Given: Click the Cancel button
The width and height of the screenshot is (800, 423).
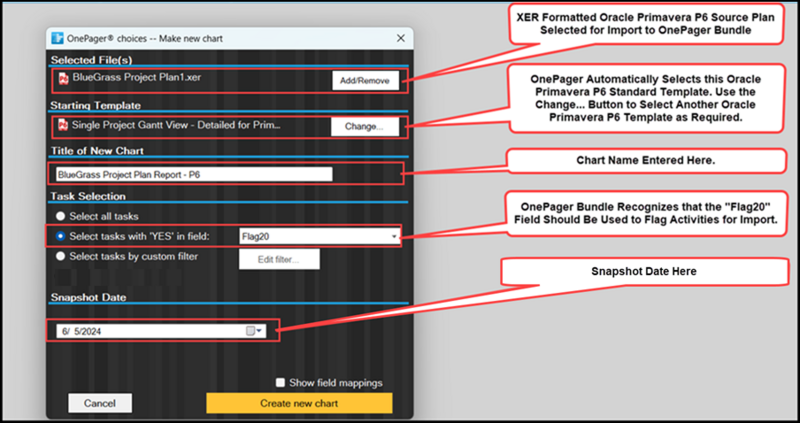Looking at the screenshot, I should click(x=100, y=403).
